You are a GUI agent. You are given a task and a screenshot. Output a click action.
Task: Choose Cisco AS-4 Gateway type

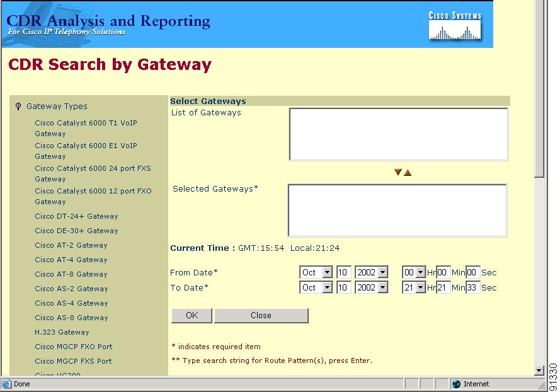[x=71, y=303]
